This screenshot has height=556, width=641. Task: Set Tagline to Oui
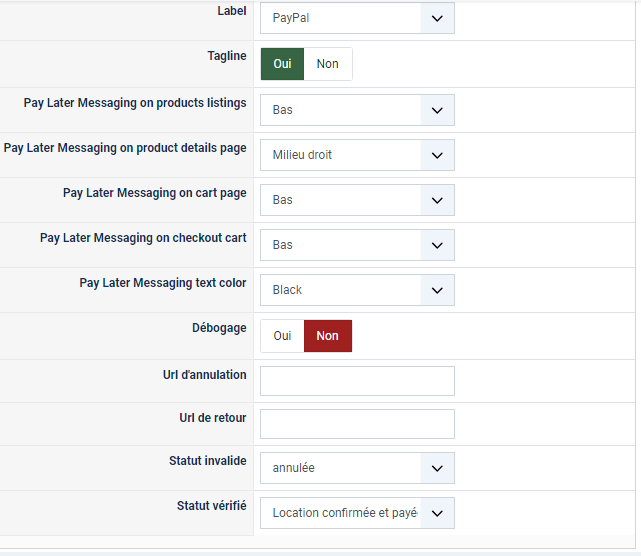pyautogui.click(x=282, y=64)
